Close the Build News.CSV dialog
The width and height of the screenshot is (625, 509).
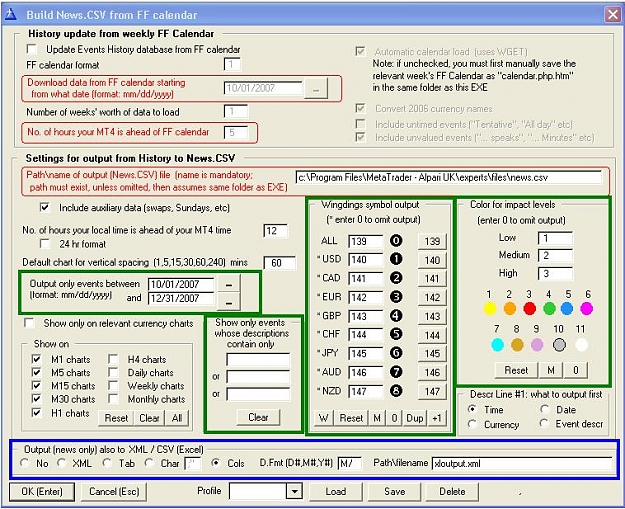[x=612, y=15]
